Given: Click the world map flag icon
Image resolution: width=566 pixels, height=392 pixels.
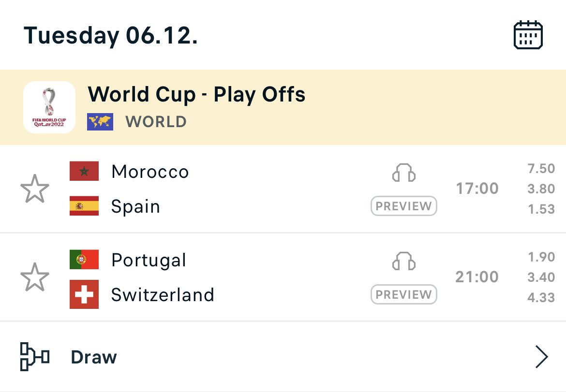Looking at the screenshot, I should click(x=100, y=121).
